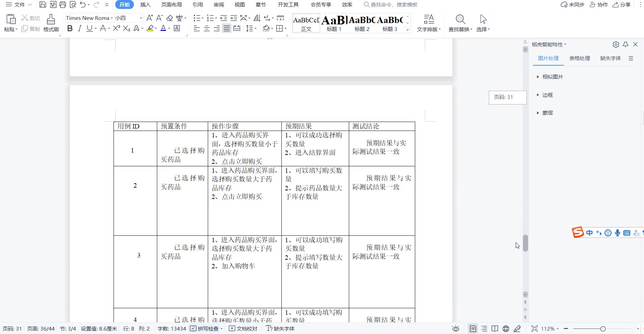Click the yellow text highlight color
The image size is (644, 334).
pyautogui.click(x=150, y=28)
